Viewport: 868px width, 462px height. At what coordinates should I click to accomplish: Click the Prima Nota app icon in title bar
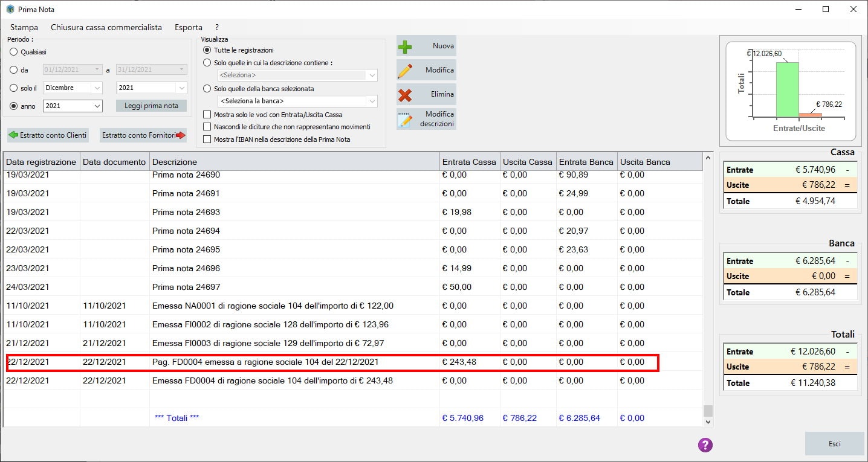click(x=10, y=9)
